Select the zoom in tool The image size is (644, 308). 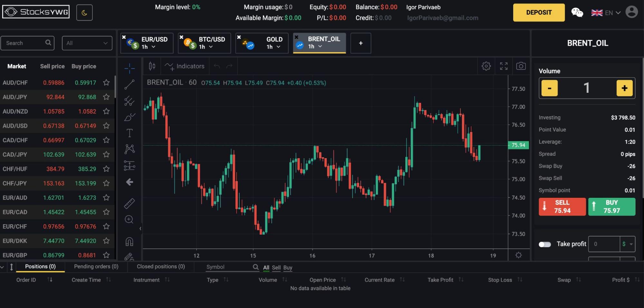[129, 220]
